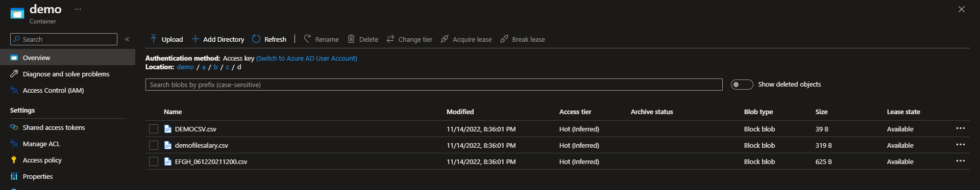Click the DEMOCSV.csv file icon
Image resolution: width=980 pixels, height=190 pixels.
(x=167, y=129)
